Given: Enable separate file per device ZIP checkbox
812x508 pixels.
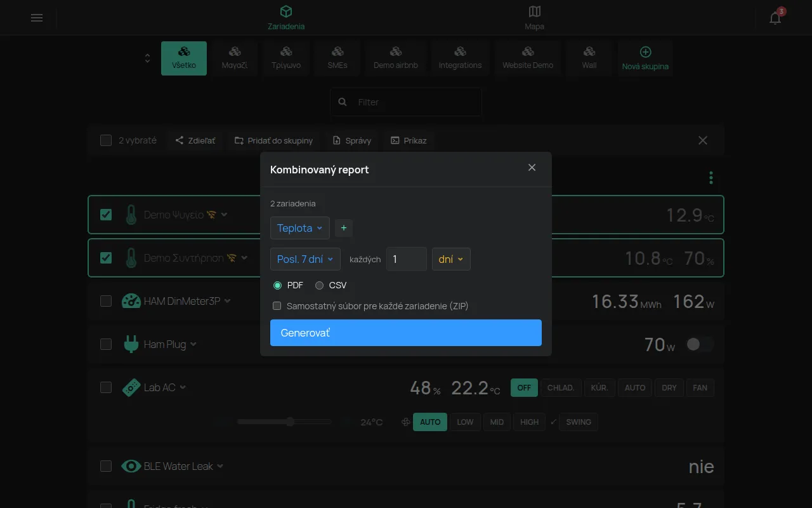Looking at the screenshot, I should click(x=277, y=306).
